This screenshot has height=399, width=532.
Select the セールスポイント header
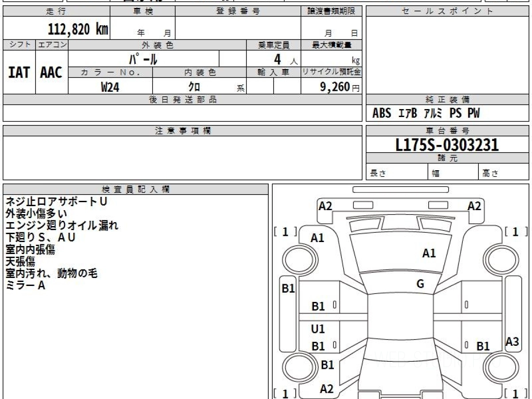[x=447, y=12]
